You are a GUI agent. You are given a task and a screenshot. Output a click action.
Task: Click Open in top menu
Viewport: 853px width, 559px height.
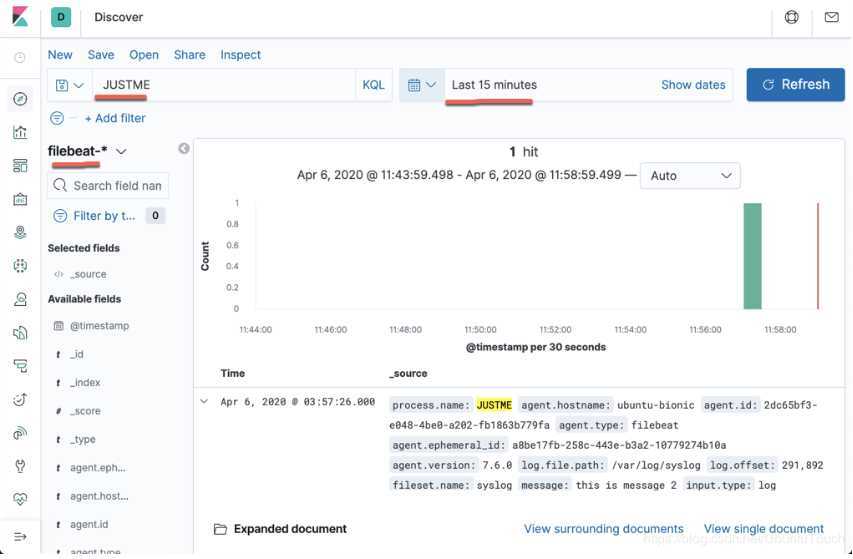(144, 55)
